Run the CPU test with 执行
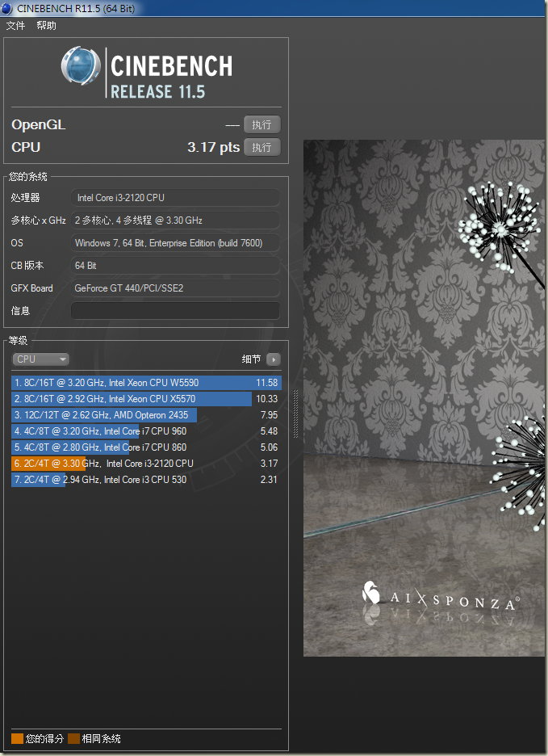 tap(261, 147)
